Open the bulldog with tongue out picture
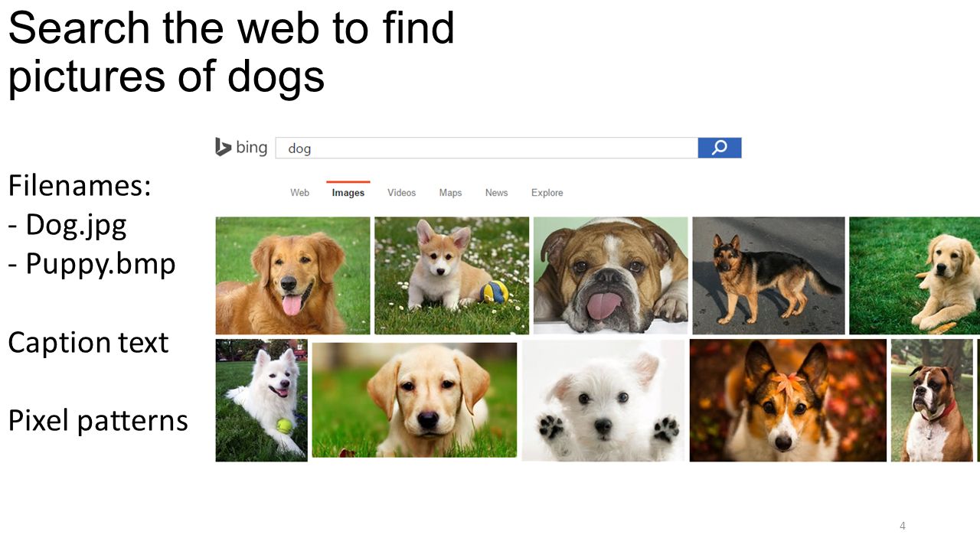 611,275
